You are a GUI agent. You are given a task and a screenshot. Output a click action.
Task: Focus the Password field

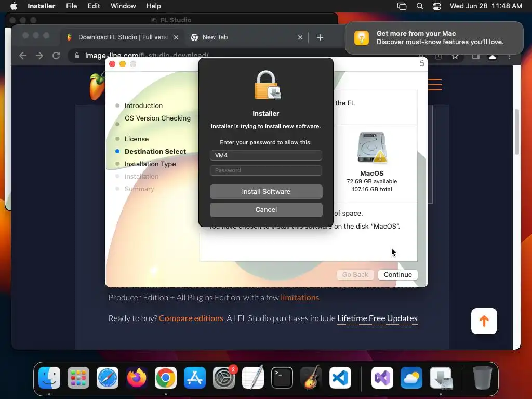coord(266,170)
